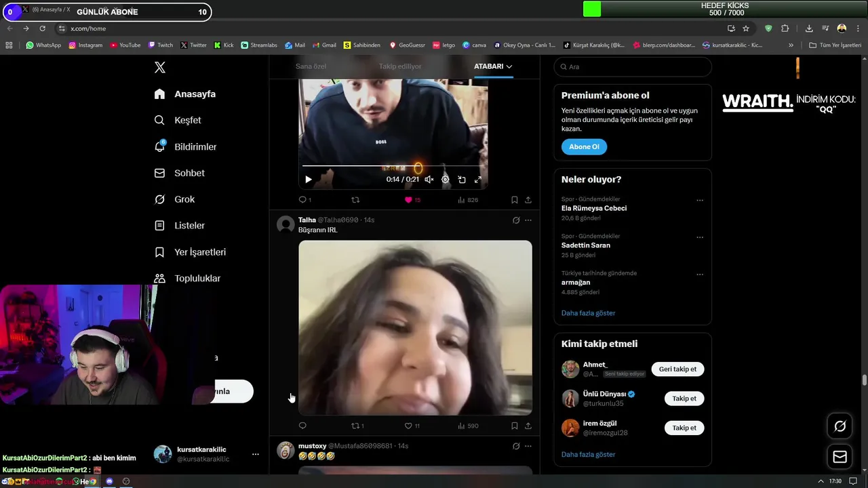Open Listeler from sidebar
The image size is (868, 488).
point(179,226)
